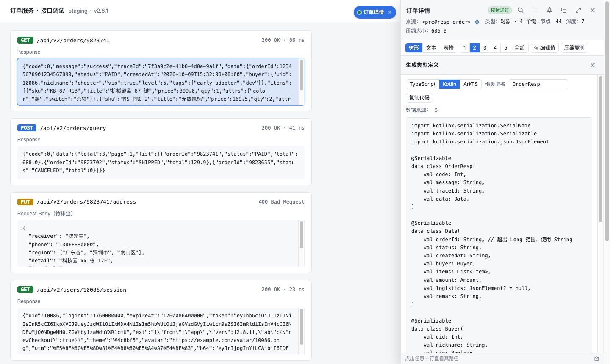The height and width of the screenshot is (364, 610).
Task: Click the 复制代码 button
Action: point(419,98)
